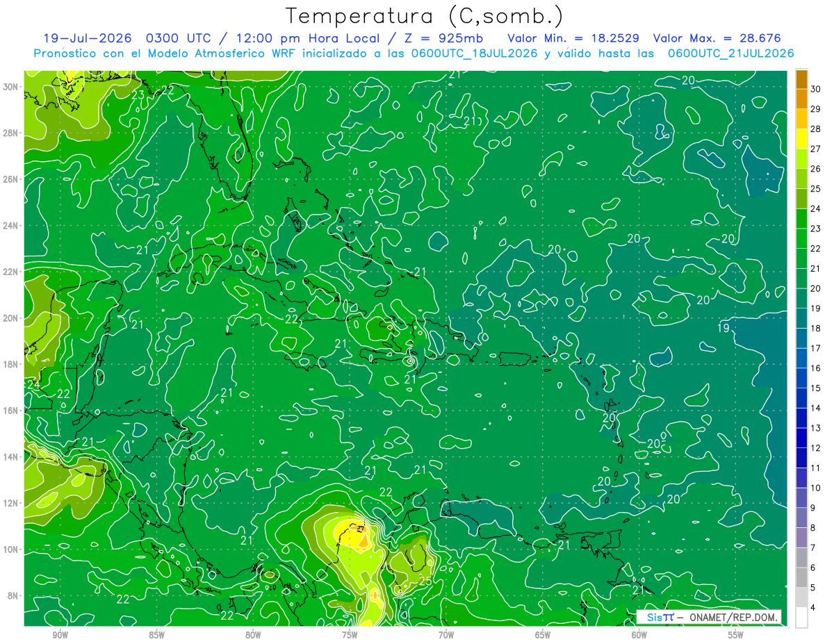Click the "14N" latitude axis label
834x644 pixels.
[10, 457]
